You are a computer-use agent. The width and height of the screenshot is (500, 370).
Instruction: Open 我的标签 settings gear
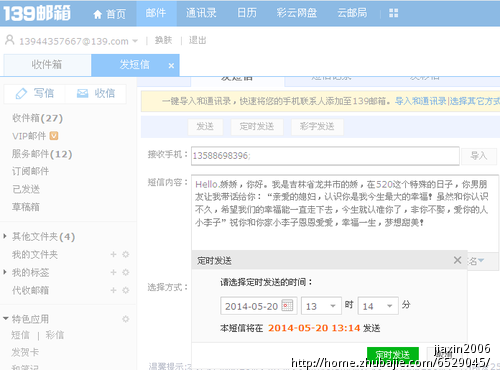point(126,272)
